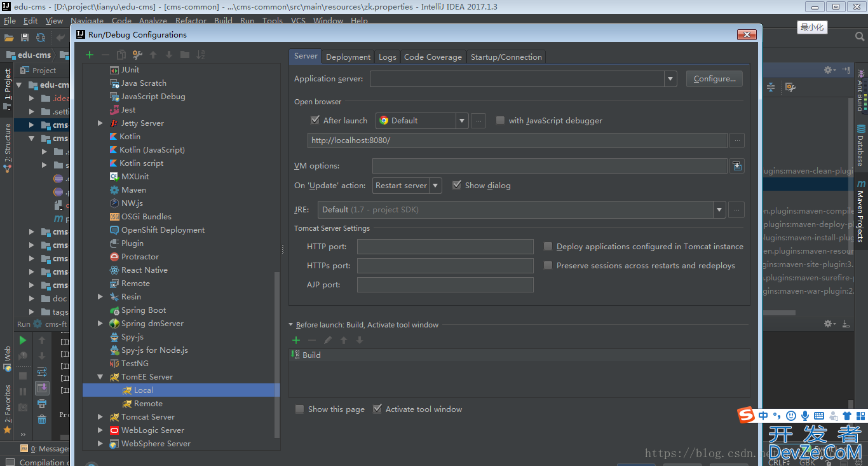Open Edit defaults wrench icon in dialog
This screenshot has width=868, height=466.
tap(137, 55)
